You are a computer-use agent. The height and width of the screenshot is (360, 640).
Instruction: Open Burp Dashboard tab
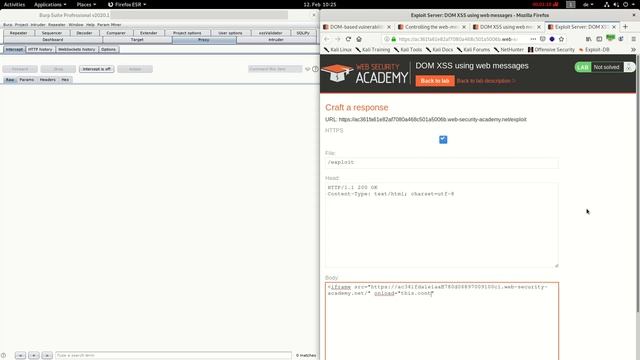point(53,40)
